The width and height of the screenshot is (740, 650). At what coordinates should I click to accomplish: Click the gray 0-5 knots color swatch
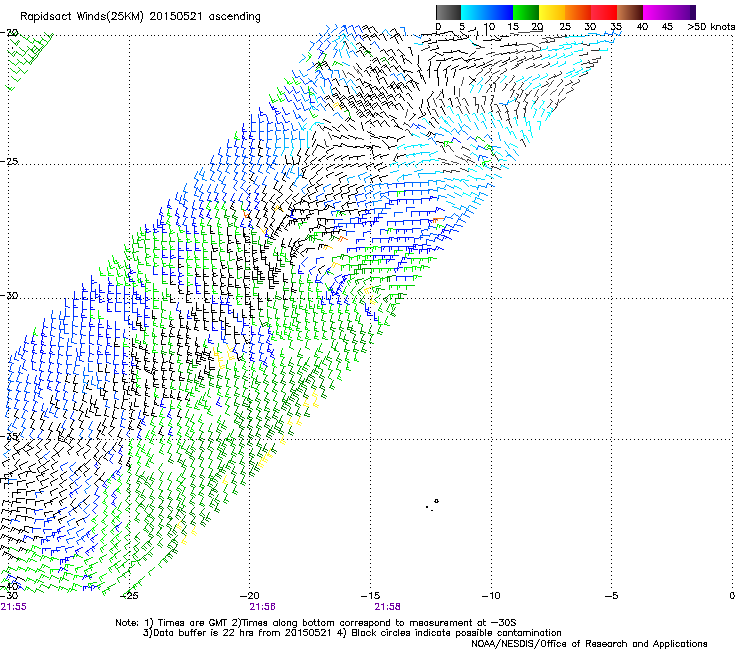[x=448, y=12]
